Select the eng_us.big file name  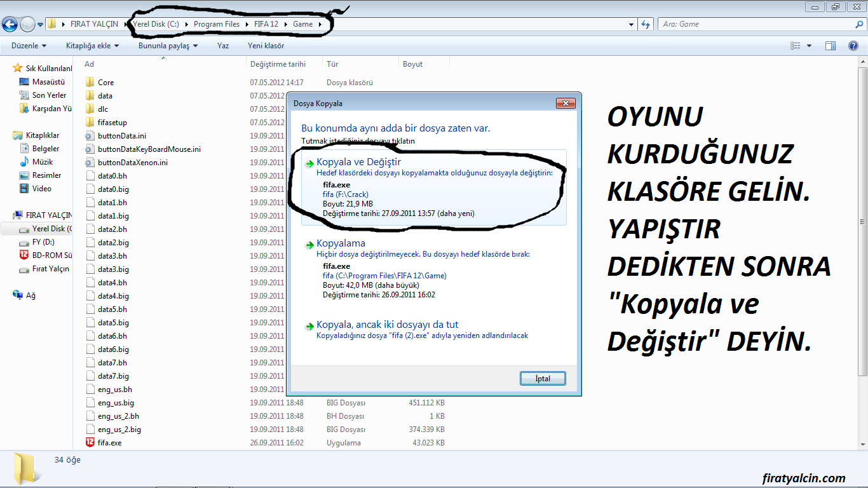tap(116, 402)
